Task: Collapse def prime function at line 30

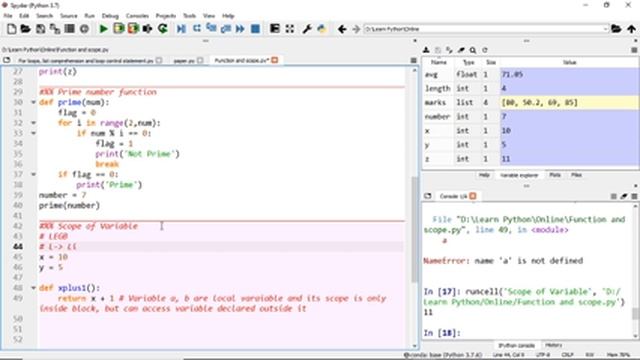Action: click(33, 102)
